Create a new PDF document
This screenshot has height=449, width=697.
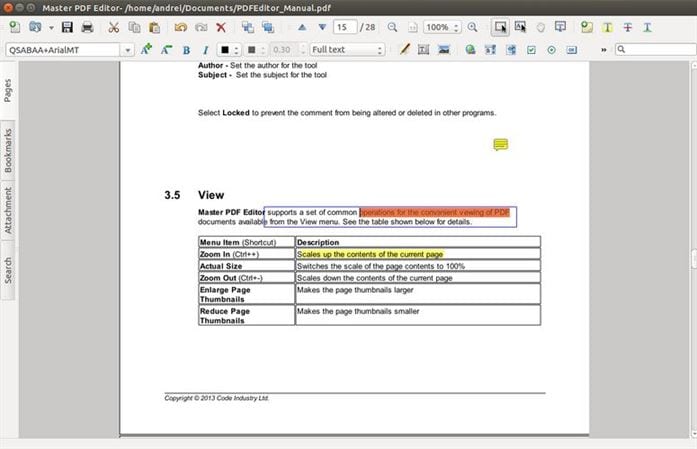15,27
